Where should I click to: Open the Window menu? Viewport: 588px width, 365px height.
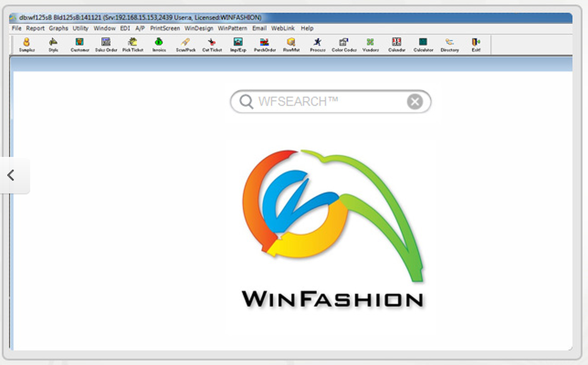pos(105,28)
